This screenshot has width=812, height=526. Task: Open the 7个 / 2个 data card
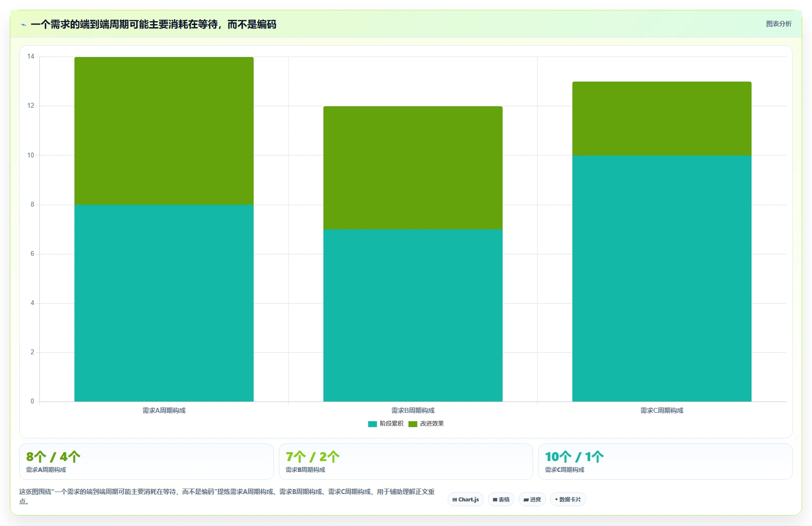406,462
